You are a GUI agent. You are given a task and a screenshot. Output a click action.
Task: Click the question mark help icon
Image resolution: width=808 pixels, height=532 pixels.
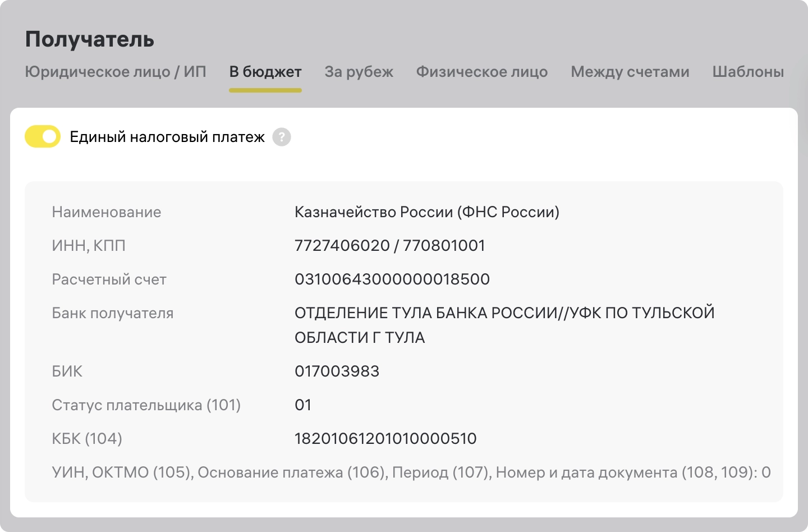click(282, 137)
